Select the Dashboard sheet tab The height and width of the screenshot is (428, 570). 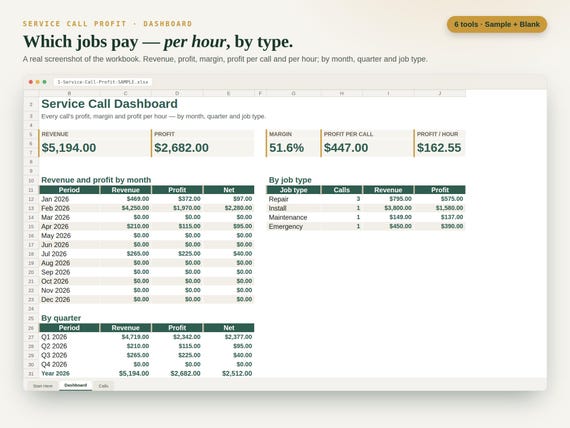click(75, 385)
